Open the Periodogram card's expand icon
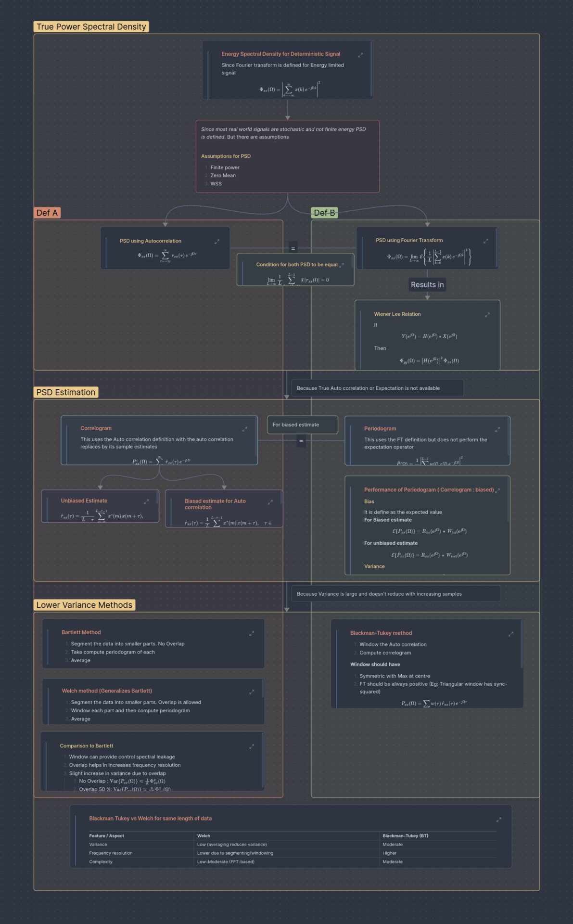This screenshot has height=924, width=573. click(x=497, y=430)
